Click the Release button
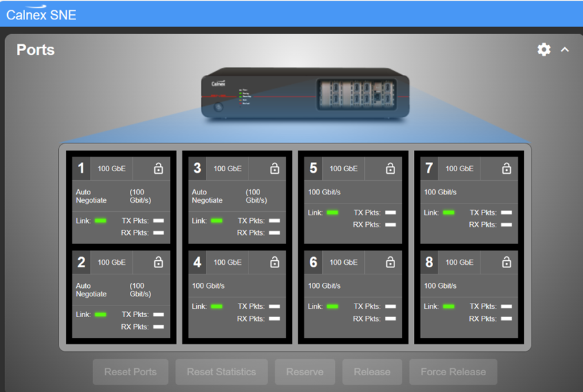The width and height of the screenshot is (583, 392). click(x=372, y=372)
